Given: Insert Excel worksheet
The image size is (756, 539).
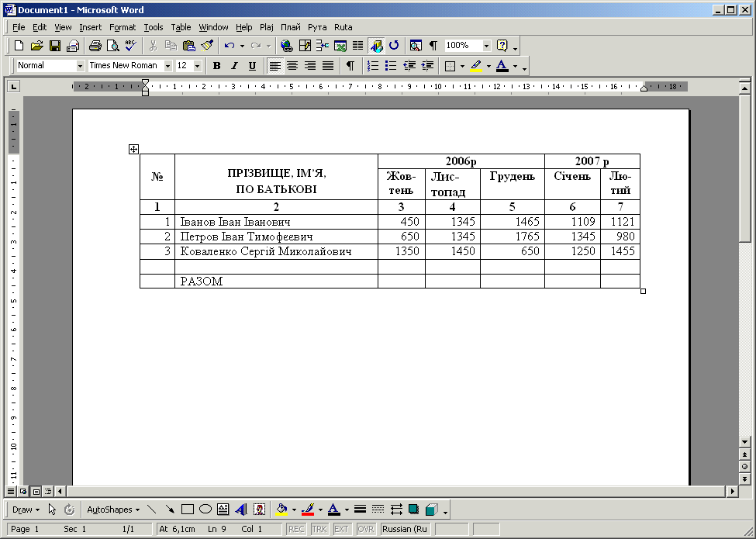Looking at the screenshot, I should pos(340,46).
